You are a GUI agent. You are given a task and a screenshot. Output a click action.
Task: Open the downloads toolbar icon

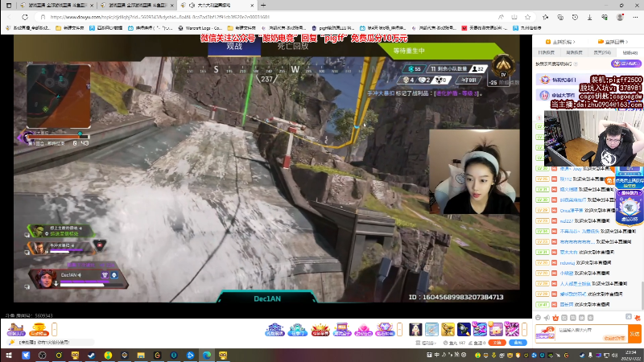coord(590,17)
